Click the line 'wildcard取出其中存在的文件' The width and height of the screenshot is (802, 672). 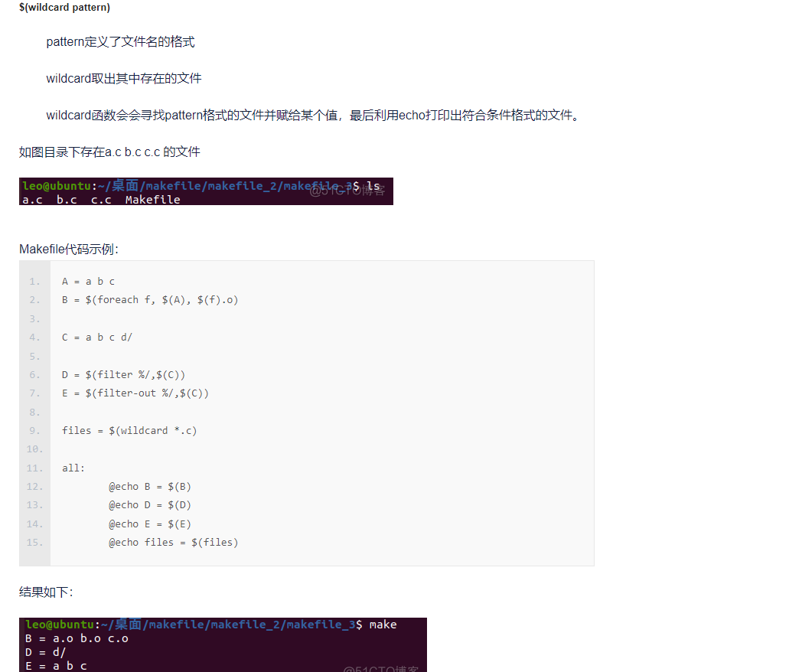[124, 79]
